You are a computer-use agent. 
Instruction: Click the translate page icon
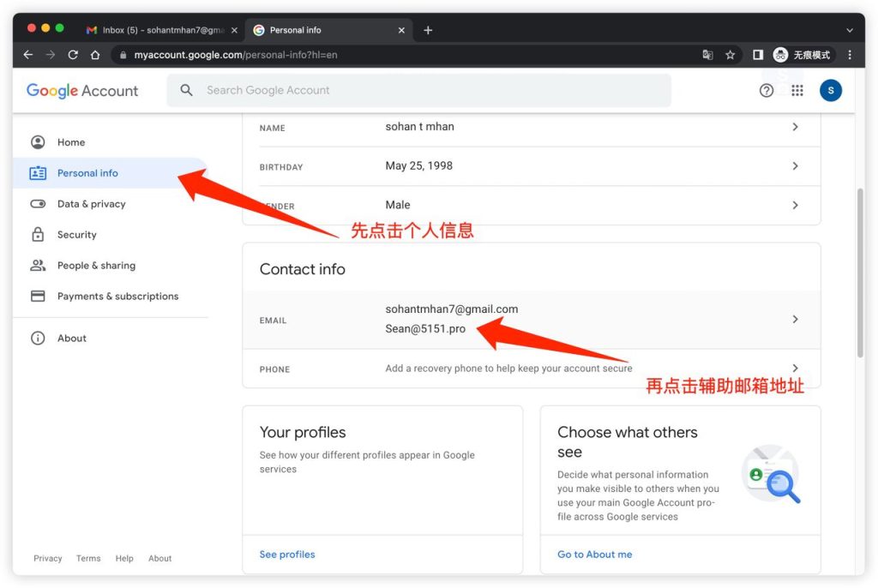pos(707,55)
